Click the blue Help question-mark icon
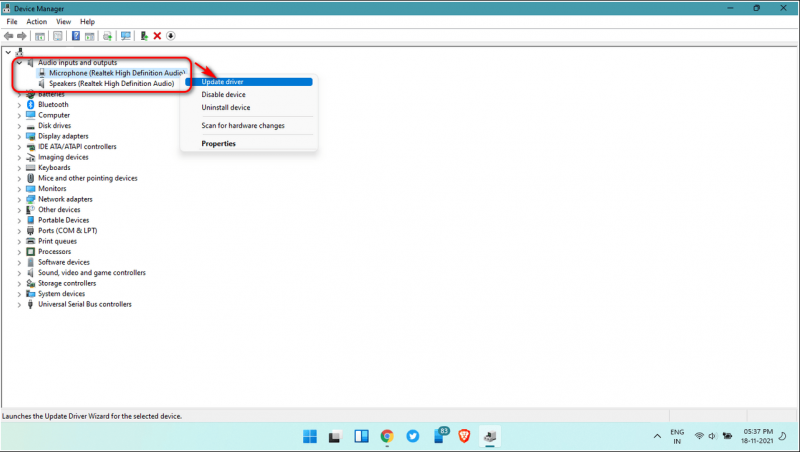This screenshot has width=800, height=452. click(76, 36)
